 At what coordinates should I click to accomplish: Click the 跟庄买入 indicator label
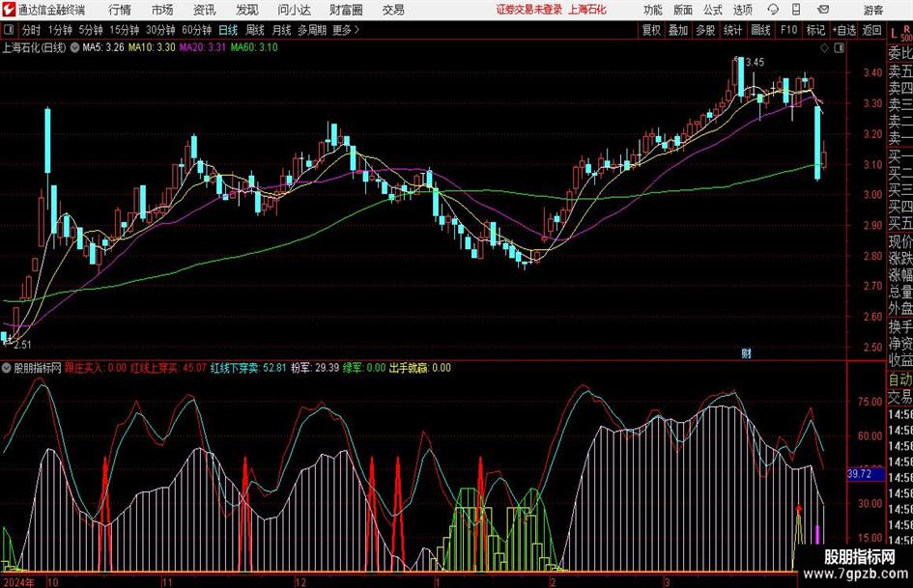coord(83,368)
